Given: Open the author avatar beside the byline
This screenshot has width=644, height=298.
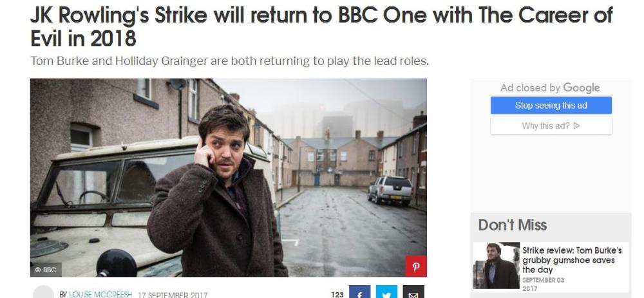Looking at the screenshot, I should [x=43, y=292].
